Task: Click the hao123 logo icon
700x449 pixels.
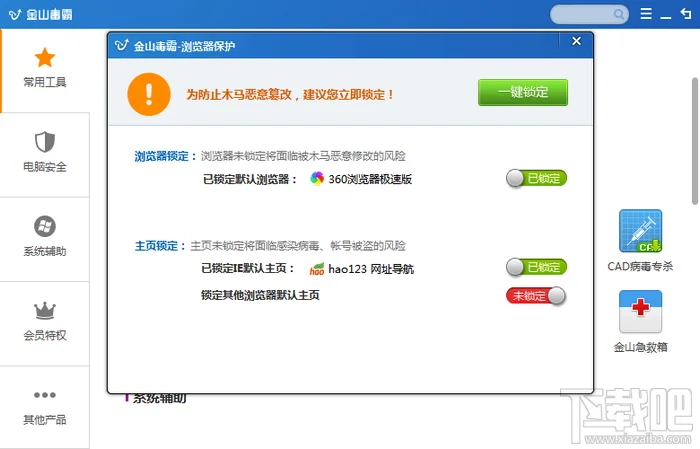Action: (317, 268)
